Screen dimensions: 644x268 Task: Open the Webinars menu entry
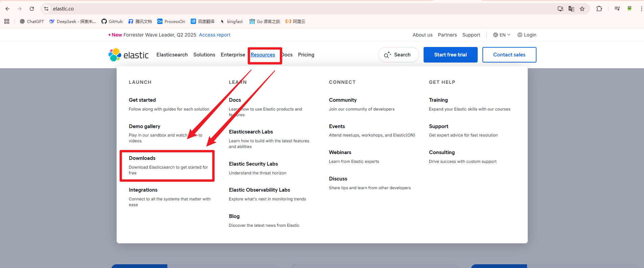pos(340,152)
